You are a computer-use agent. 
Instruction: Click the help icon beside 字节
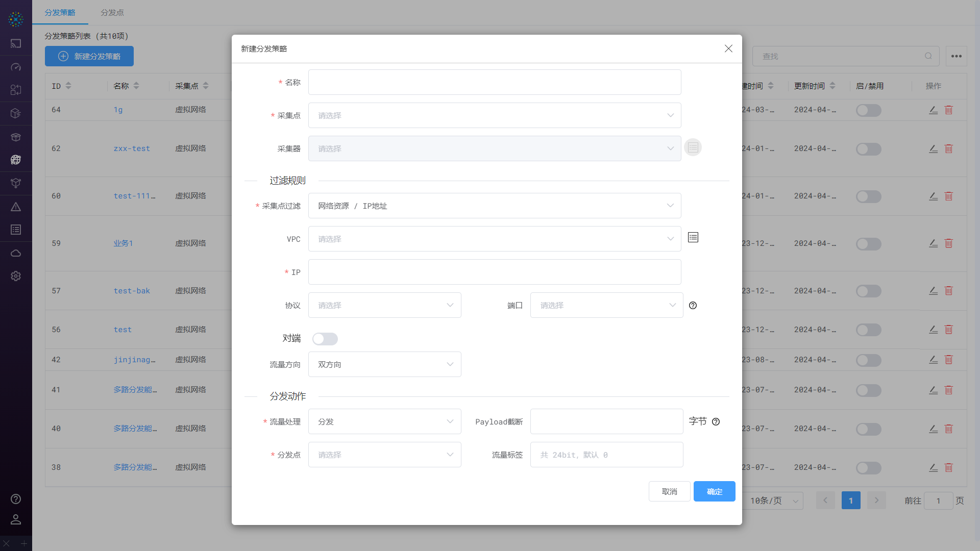tap(716, 422)
